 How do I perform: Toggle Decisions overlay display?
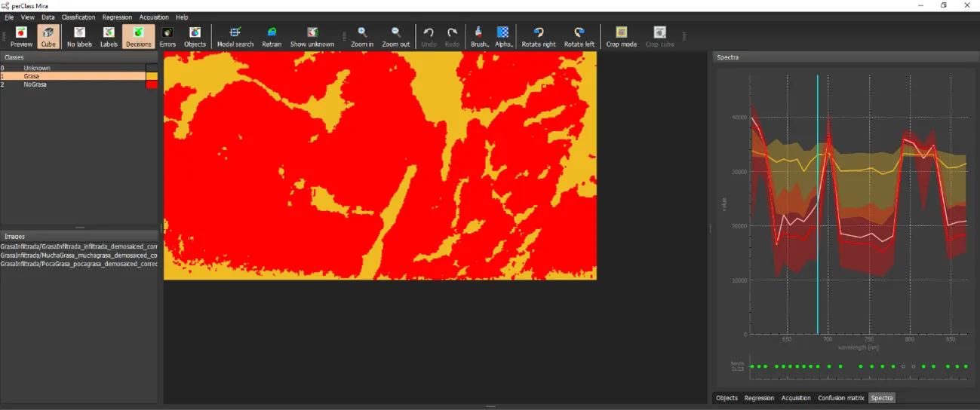coord(139,36)
